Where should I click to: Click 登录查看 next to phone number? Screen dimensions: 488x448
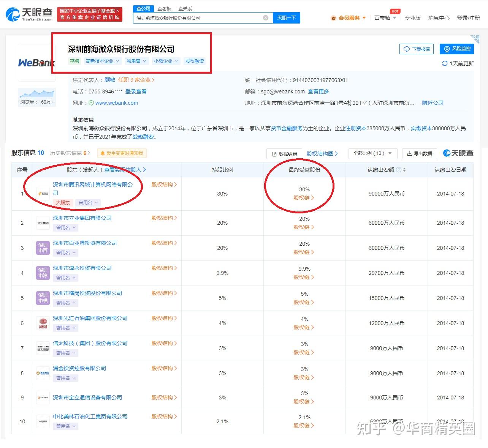click(136, 91)
